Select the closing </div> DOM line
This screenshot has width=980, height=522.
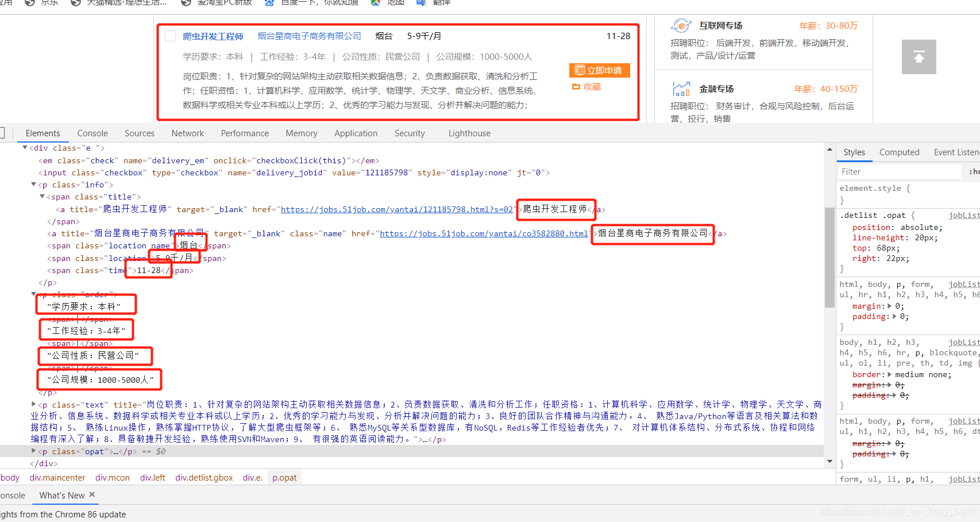[x=44, y=463]
